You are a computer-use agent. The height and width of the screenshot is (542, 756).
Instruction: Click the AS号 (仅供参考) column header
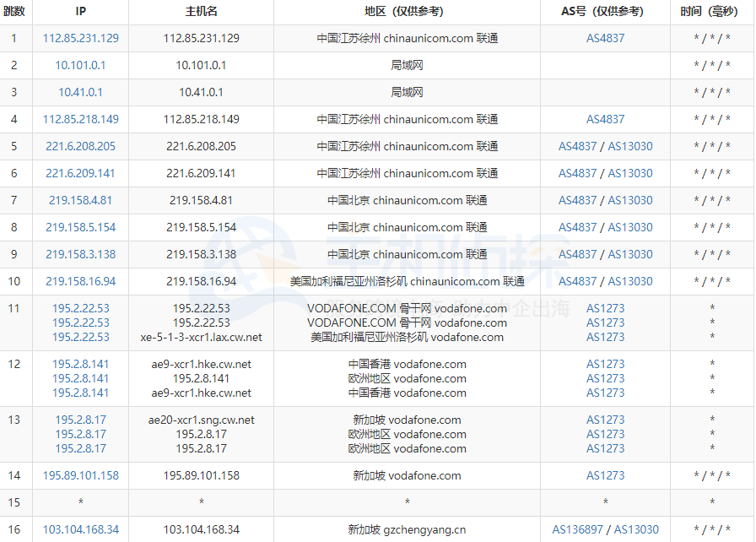point(605,12)
